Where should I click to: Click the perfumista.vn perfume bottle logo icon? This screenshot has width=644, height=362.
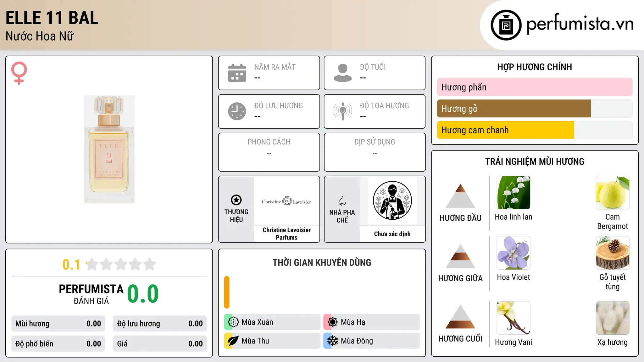point(506,25)
